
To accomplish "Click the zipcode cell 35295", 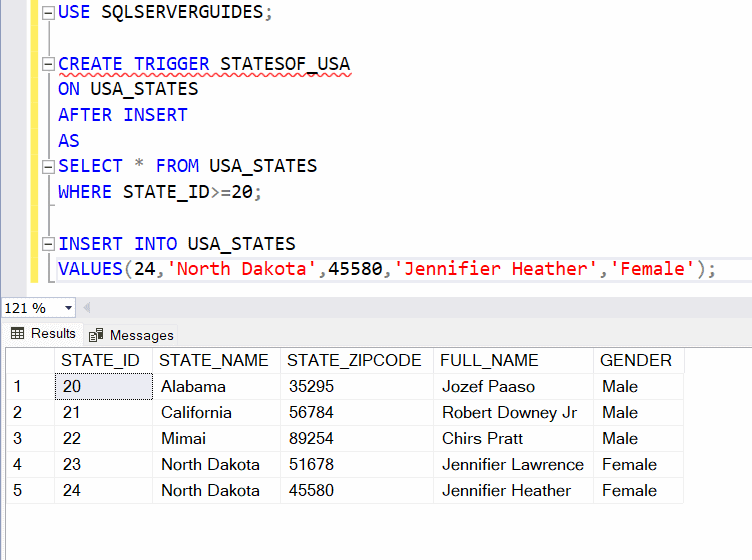I will 357,386.
